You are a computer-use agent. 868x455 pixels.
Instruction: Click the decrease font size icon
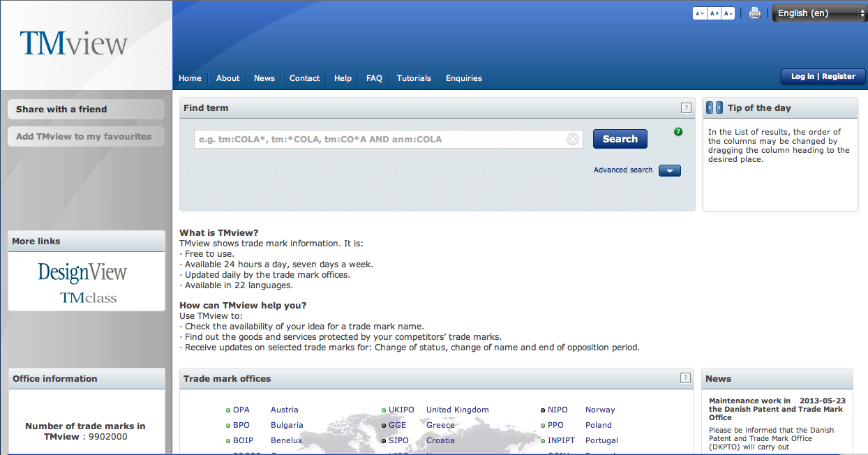(x=699, y=13)
